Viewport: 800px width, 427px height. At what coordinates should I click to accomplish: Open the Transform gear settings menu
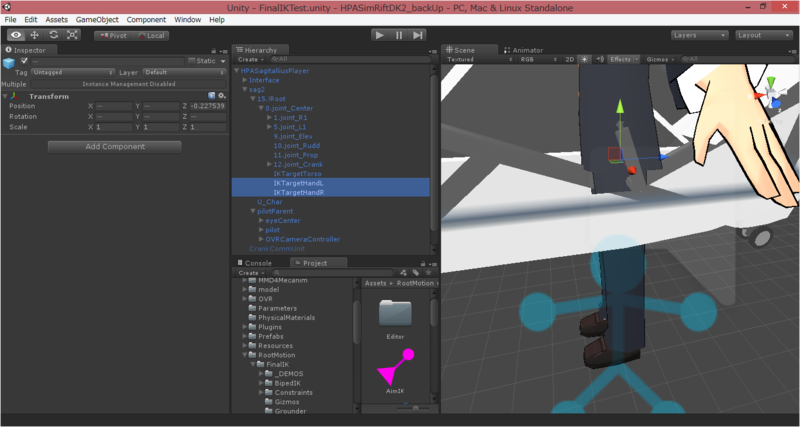click(x=221, y=95)
